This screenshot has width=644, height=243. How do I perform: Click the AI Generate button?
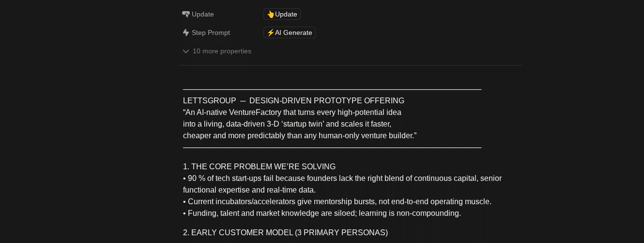290,32
